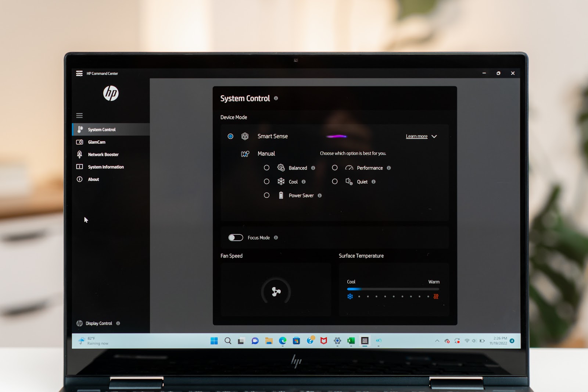This screenshot has height=392, width=588.
Task: Show hidden tray icons chevron
Action: (x=437, y=341)
